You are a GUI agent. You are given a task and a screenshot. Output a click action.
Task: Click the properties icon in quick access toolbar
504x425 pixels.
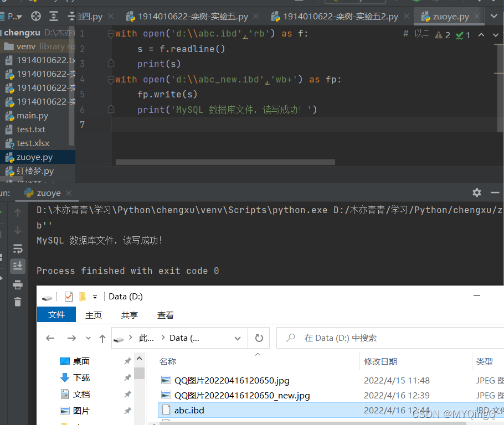[69, 297]
